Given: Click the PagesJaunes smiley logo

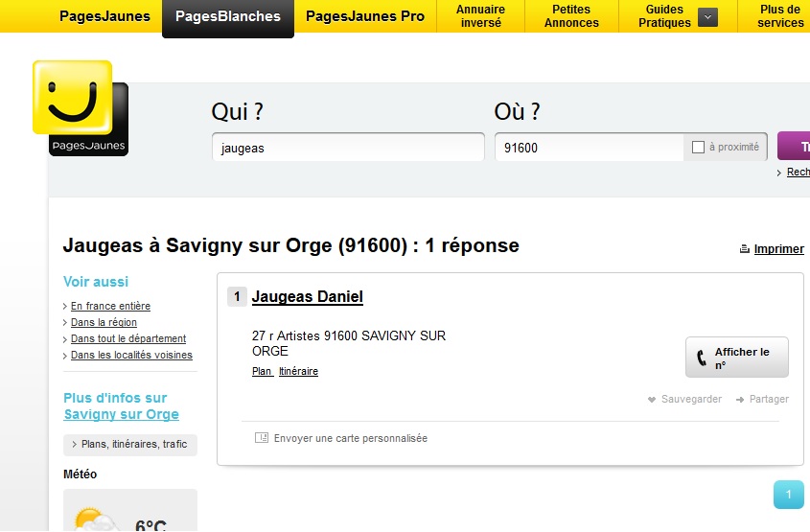Looking at the screenshot, I should pos(73,99).
